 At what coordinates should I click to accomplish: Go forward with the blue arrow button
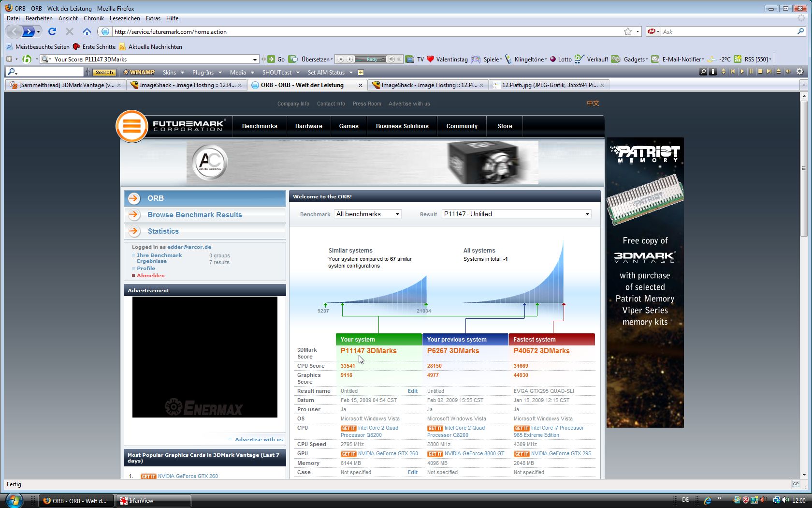[x=29, y=31]
